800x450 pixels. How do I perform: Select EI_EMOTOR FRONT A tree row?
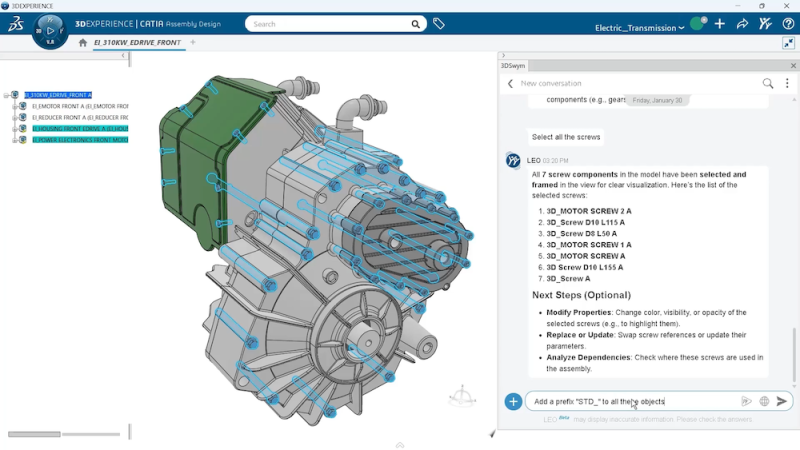[x=80, y=106]
